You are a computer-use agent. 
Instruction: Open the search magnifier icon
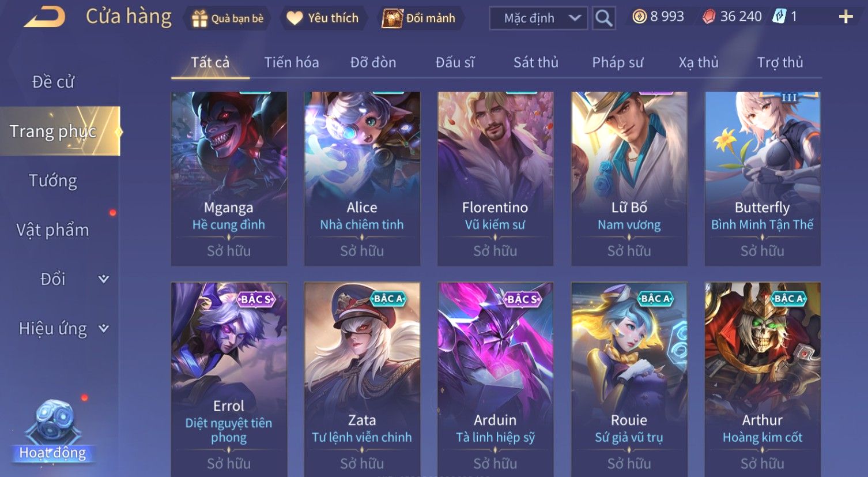click(603, 18)
